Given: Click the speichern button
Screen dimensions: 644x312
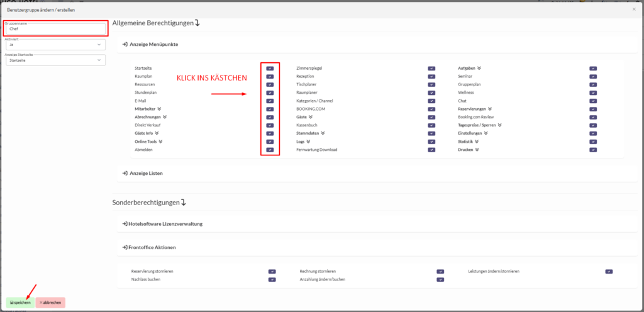Looking at the screenshot, I should coord(20,303).
